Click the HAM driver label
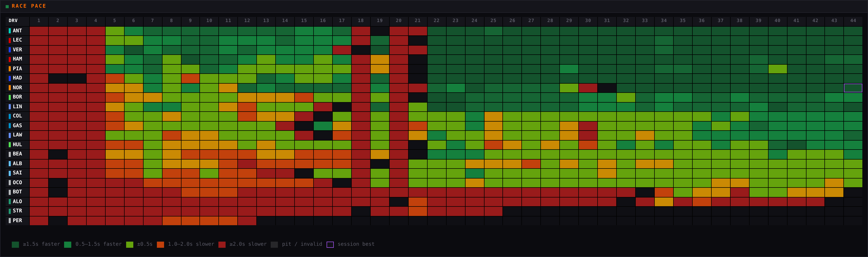 coord(17,59)
